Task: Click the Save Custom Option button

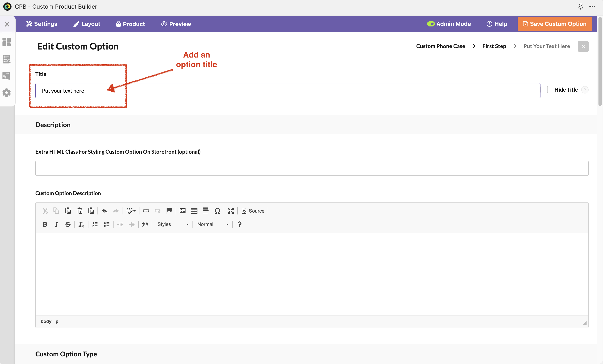Action: (x=554, y=24)
